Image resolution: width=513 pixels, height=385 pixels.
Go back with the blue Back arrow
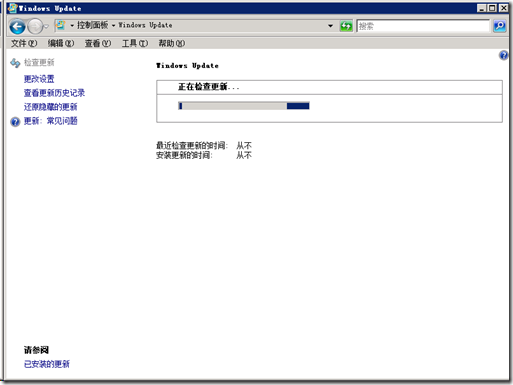point(17,26)
